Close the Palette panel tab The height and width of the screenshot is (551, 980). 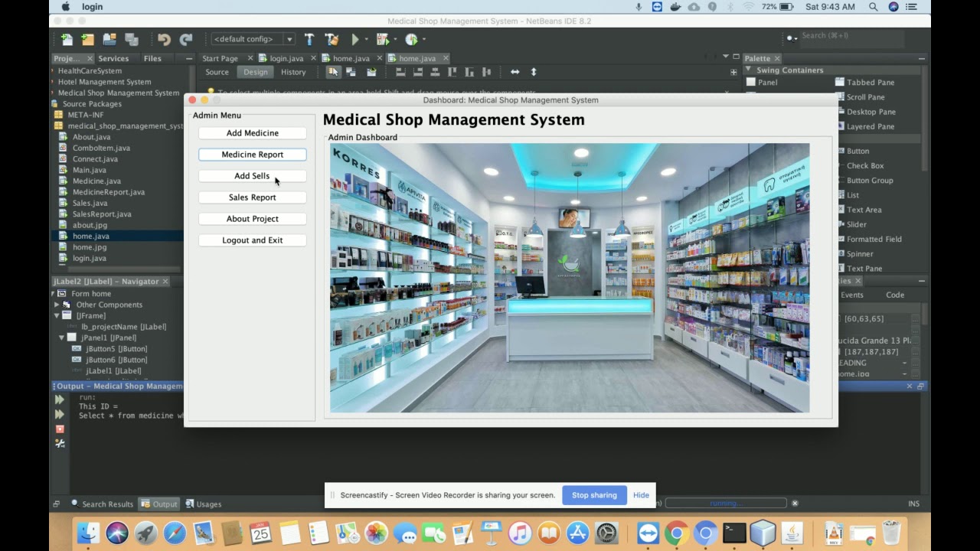point(776,58)
